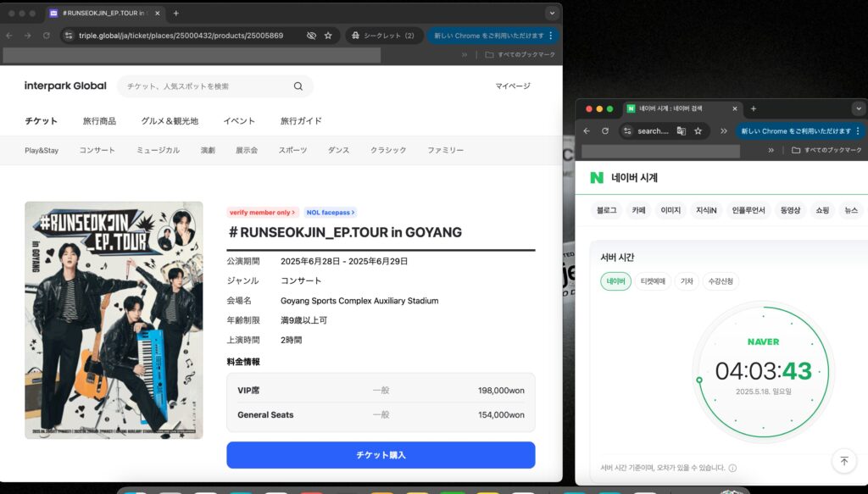Expand the verify member only badge
This screenshot has width=868, height=494.
(263, 213)
